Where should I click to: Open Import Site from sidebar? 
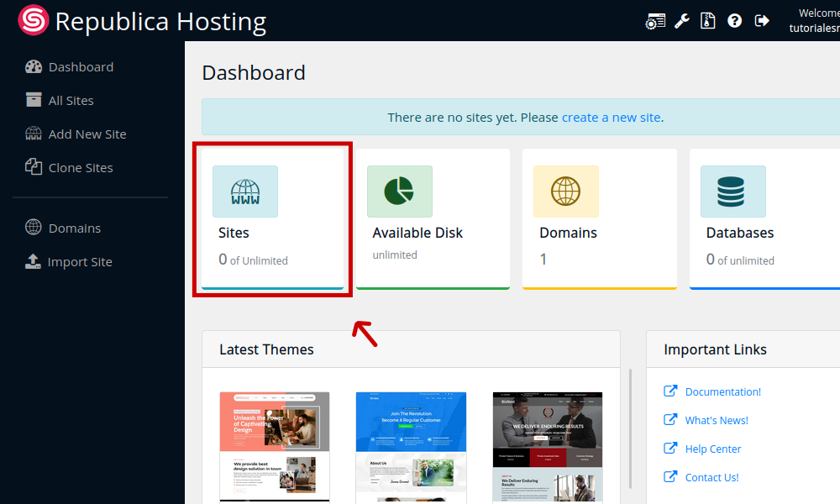click(x=79, y=262)
